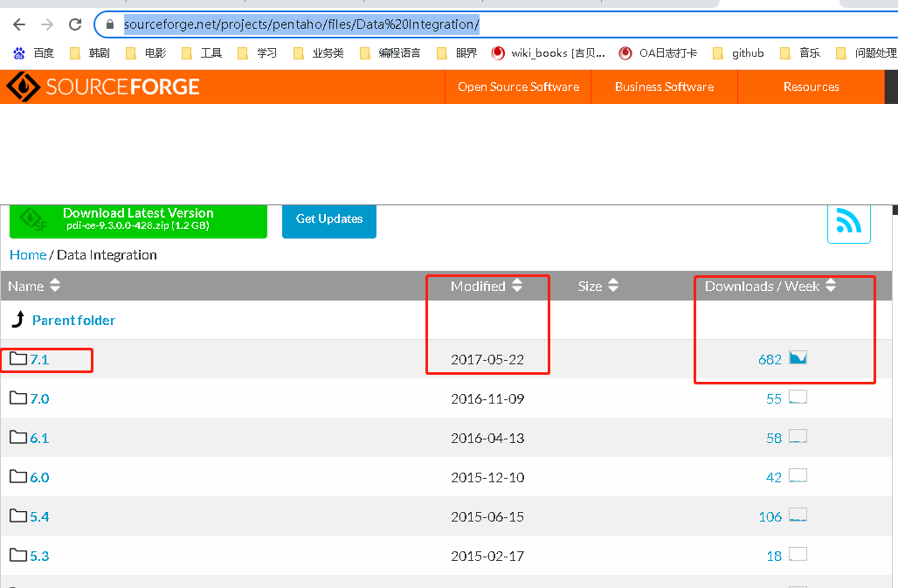The image size is (898, 588).
Task: Open the github bookmark folder
Action: pyautogui.click(x=738, y=53)
